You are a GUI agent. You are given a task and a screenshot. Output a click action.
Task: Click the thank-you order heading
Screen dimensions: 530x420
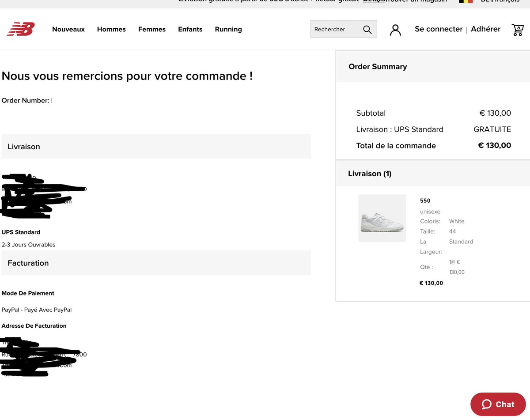click(127, 76)
